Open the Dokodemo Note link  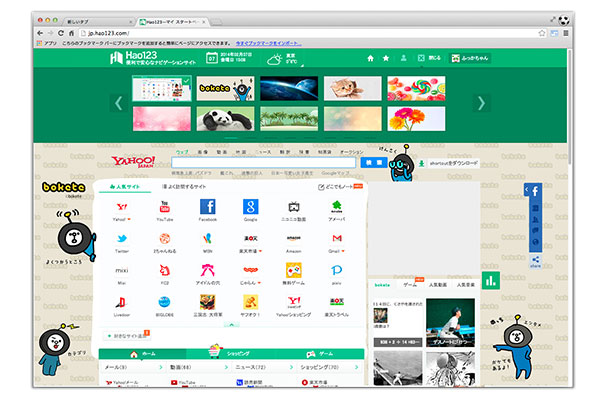[x=340, y=187]
